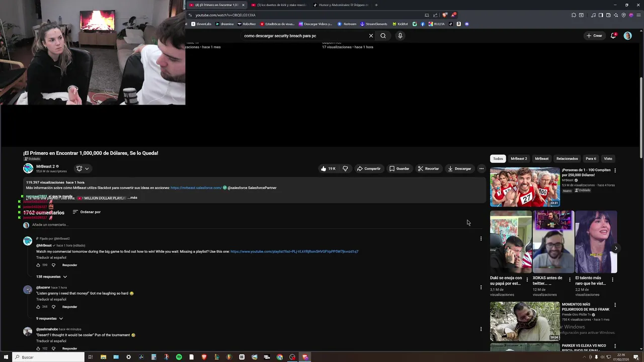Open options for the @bazerwr comment

(480, 288)
